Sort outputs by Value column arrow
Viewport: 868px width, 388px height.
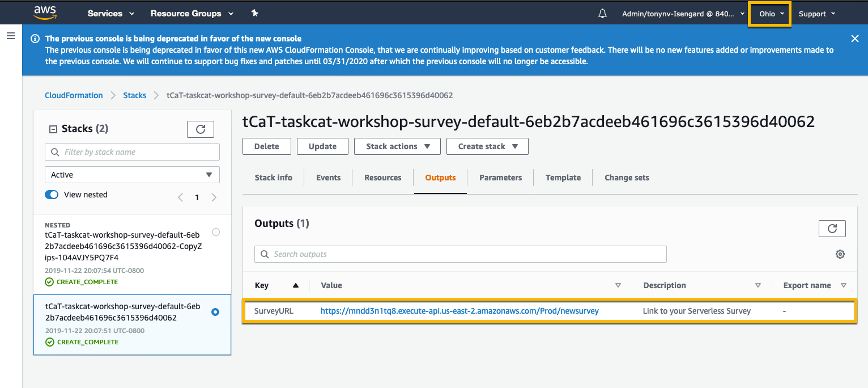coord(618,285)
